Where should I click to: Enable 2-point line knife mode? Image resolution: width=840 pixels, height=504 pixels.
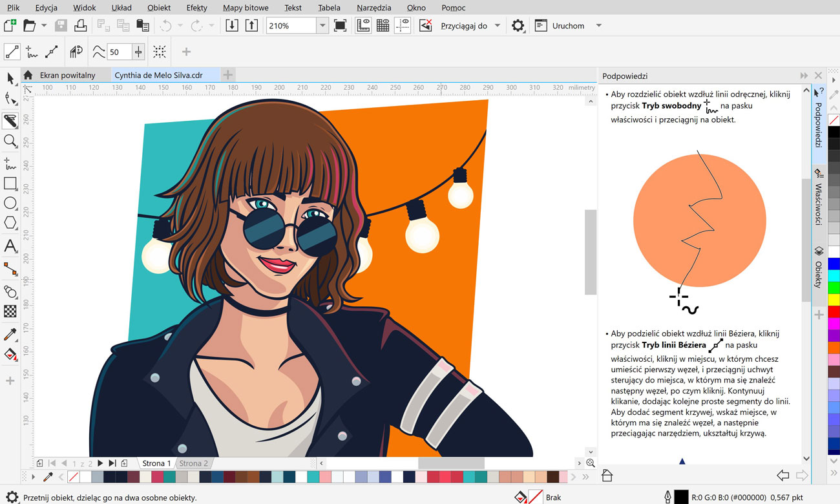pos(12,52)
